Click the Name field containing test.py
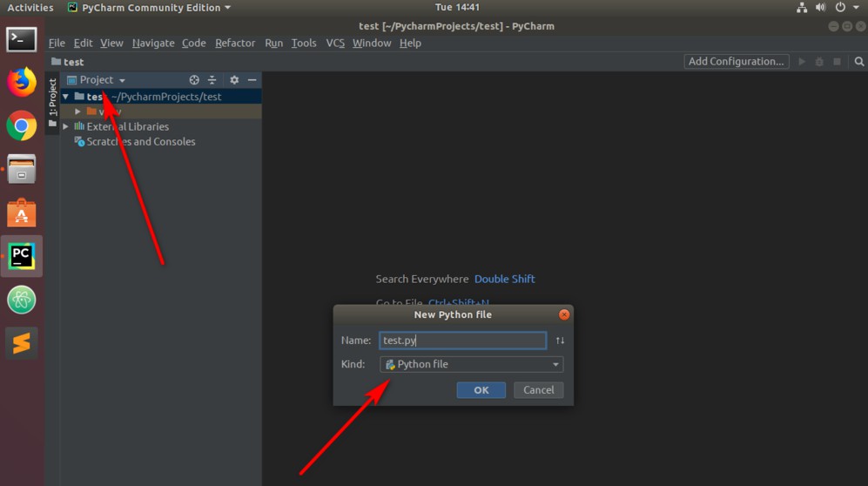Screen dimensions: 868x486 463,341
